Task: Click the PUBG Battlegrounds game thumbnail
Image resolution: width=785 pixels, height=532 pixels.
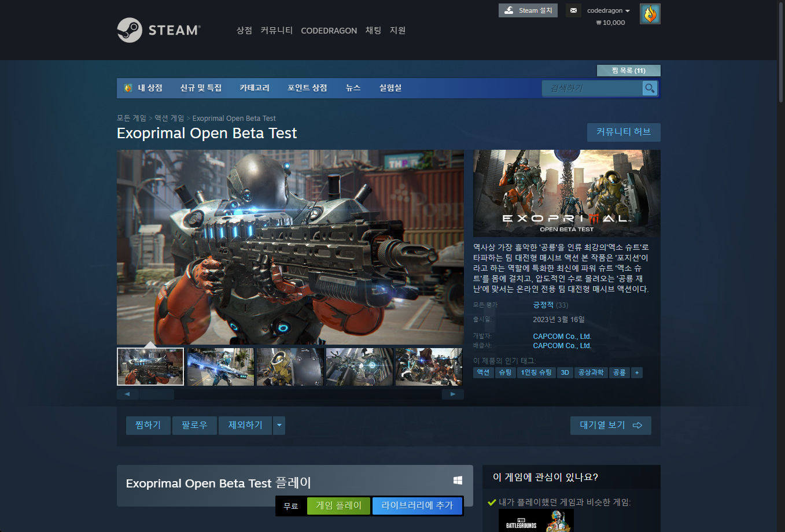Action: (x=536, y=520)
